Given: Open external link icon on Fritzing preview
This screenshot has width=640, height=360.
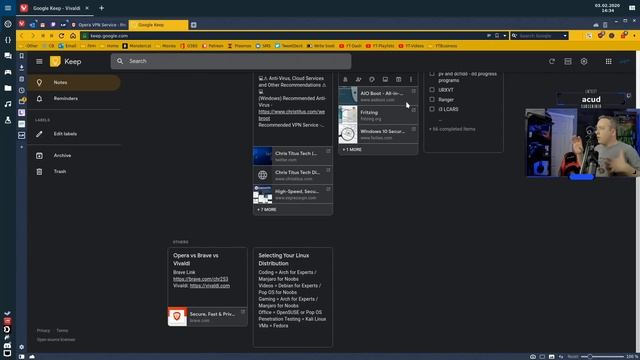Looking at the screenshot, I should [413, 110].
